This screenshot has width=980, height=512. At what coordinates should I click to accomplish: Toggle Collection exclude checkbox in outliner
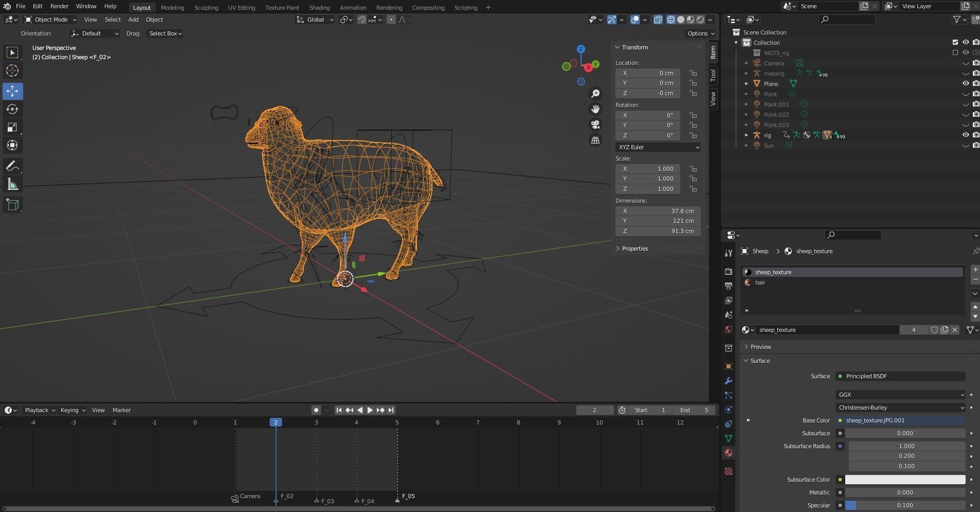coord(955,42)
